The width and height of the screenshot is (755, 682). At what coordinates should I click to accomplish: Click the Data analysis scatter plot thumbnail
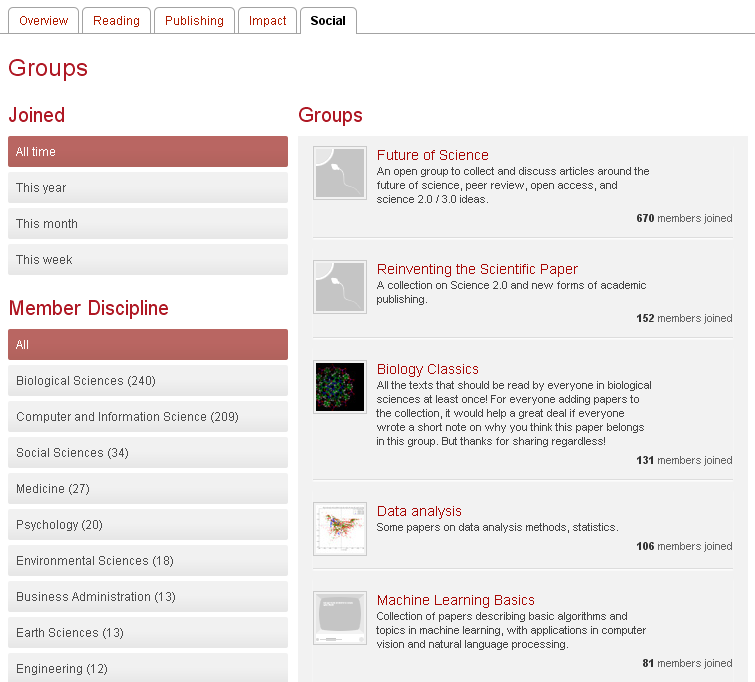[340, 529]
